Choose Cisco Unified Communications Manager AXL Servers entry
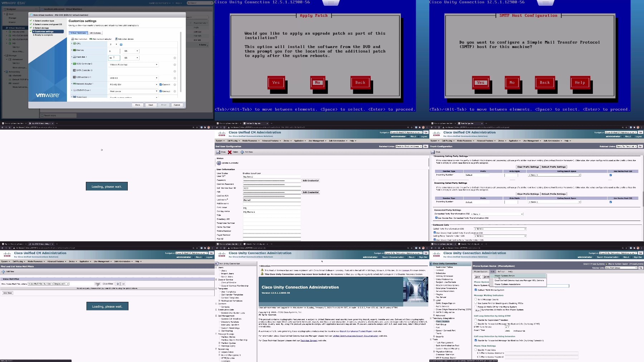This screenshot has height=362, width=644. (519, 280)
